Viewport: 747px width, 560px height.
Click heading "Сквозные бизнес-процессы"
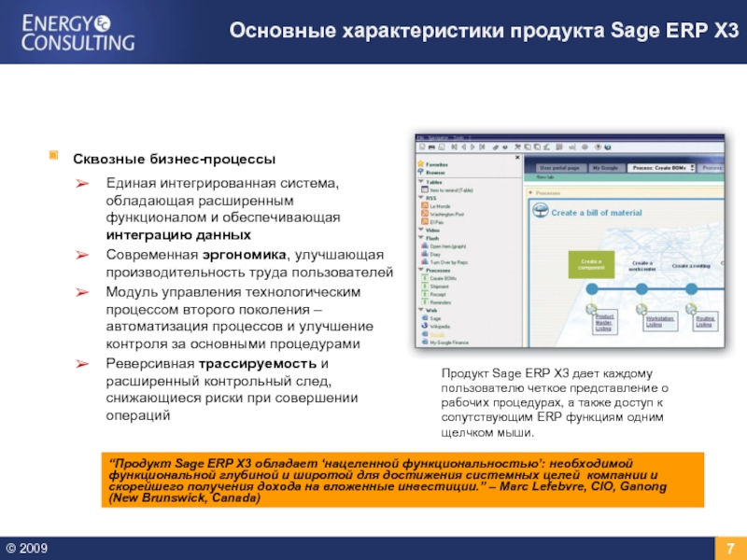174,159
